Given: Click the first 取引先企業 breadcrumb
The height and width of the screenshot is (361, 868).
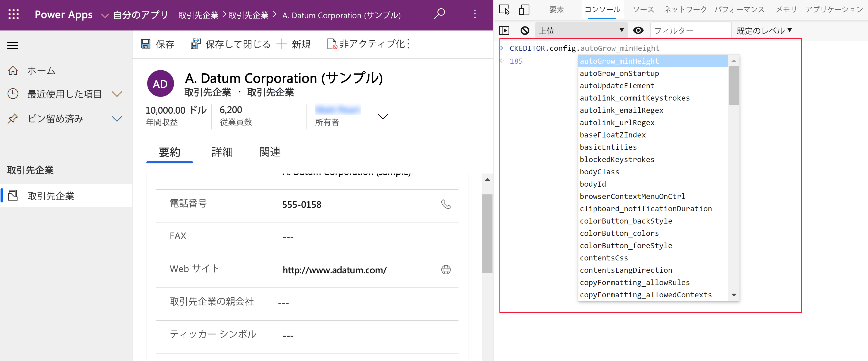Looking at the screenshot, I should click(199, 15).
